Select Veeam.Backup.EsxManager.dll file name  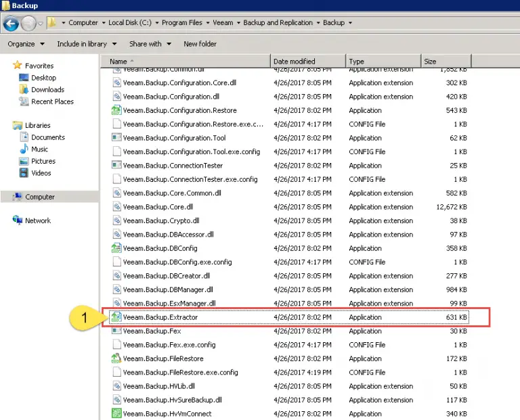[169, 303]
